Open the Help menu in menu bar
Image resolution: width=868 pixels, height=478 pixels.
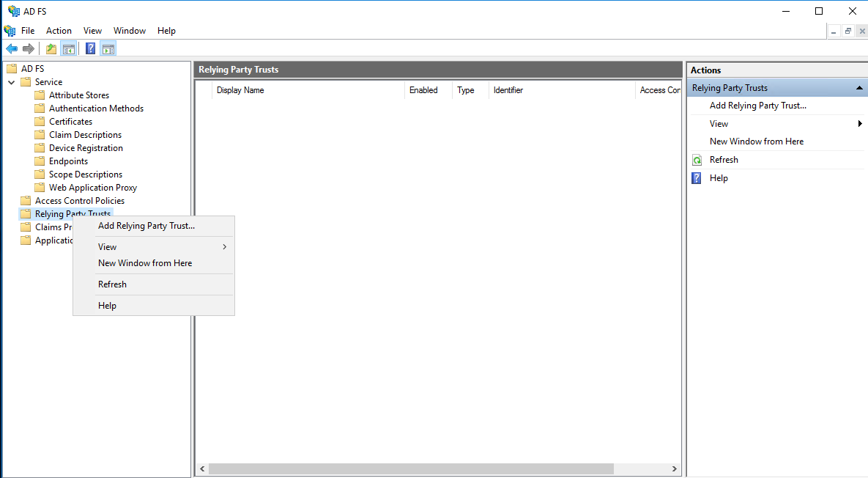166,31
